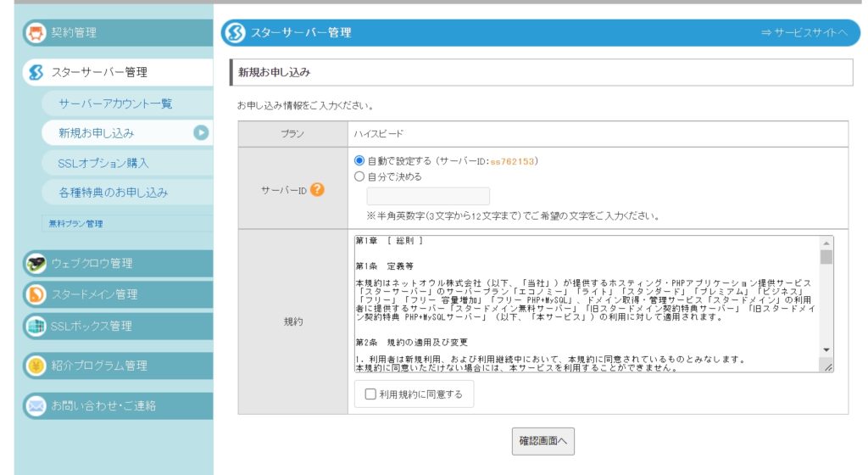Open the サービスサイトへ link
Image resolution: width=868 pixels, height=475 pixels.
803,33
